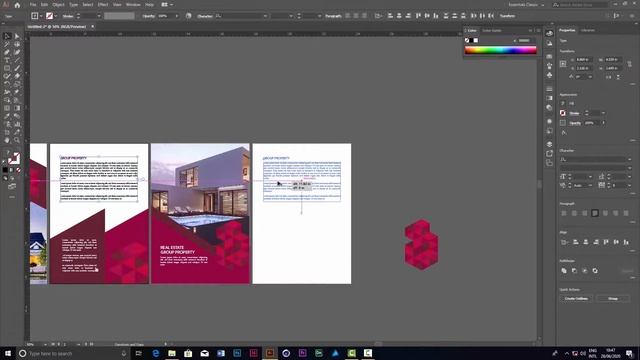
Task: Toggle right-most paragraph justify option in Properties
Action: click(x=626, y=213)
